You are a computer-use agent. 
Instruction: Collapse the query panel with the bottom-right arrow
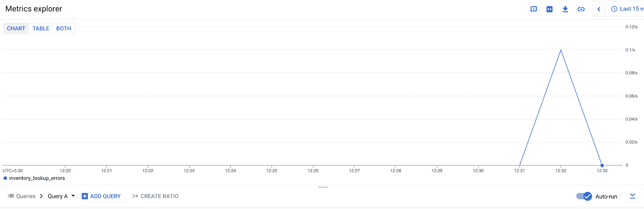[x=633, y=196]
